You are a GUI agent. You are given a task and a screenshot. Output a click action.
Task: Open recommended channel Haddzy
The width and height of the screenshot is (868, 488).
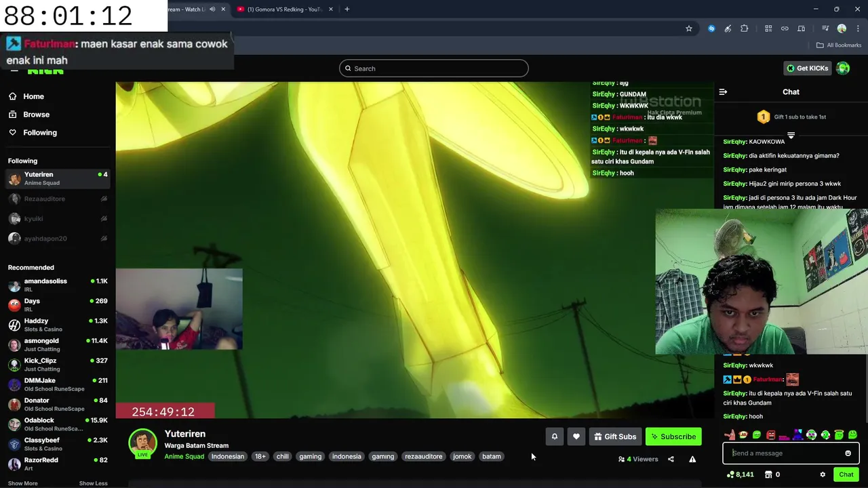tap(57, 325)
